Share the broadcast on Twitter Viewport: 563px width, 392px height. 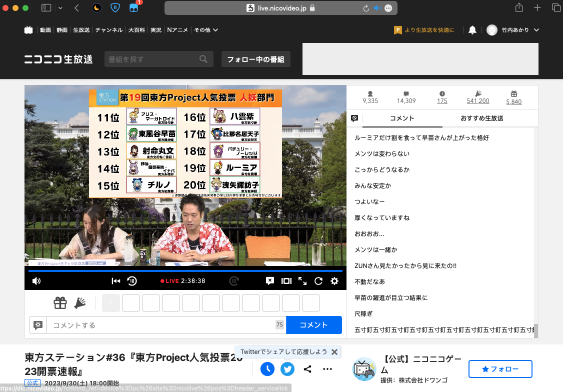click(x=287, y=369)
